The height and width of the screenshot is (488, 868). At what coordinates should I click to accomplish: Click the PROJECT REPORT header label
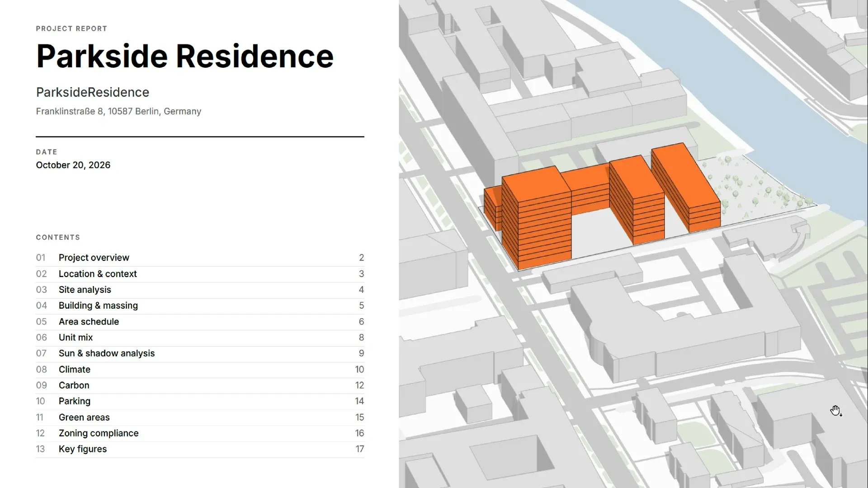coord(71,28)
